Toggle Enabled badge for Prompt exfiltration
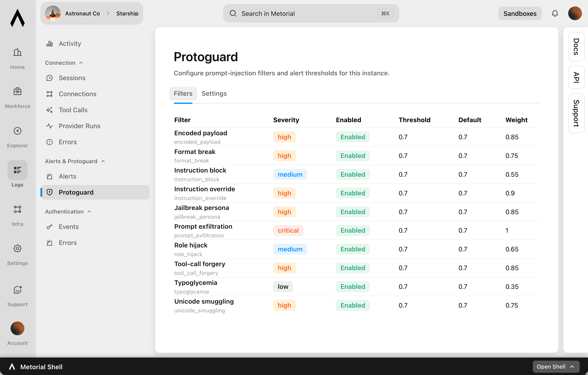The image size is (588, 375). [x=353, y=230]
